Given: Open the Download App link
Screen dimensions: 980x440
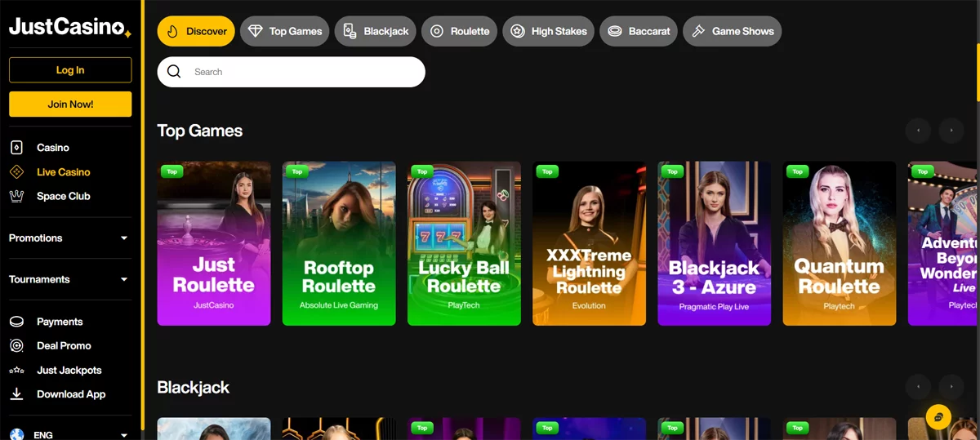Looking at the screenshot, I should point(71,394).
